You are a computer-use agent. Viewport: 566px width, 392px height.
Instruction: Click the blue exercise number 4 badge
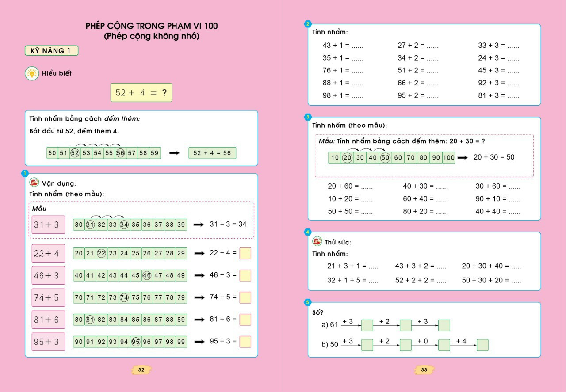pos(308,232)
